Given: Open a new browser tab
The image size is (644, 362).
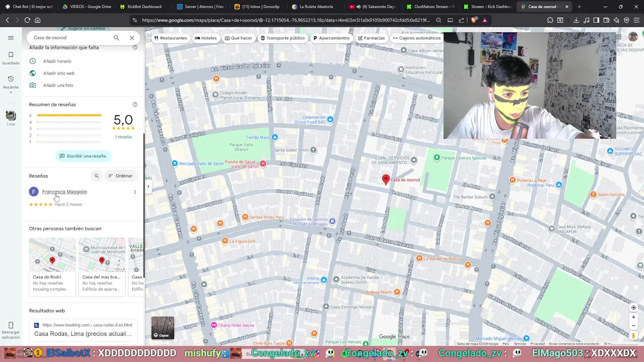Looking at the screenshot, I should [x=579, y=7].
